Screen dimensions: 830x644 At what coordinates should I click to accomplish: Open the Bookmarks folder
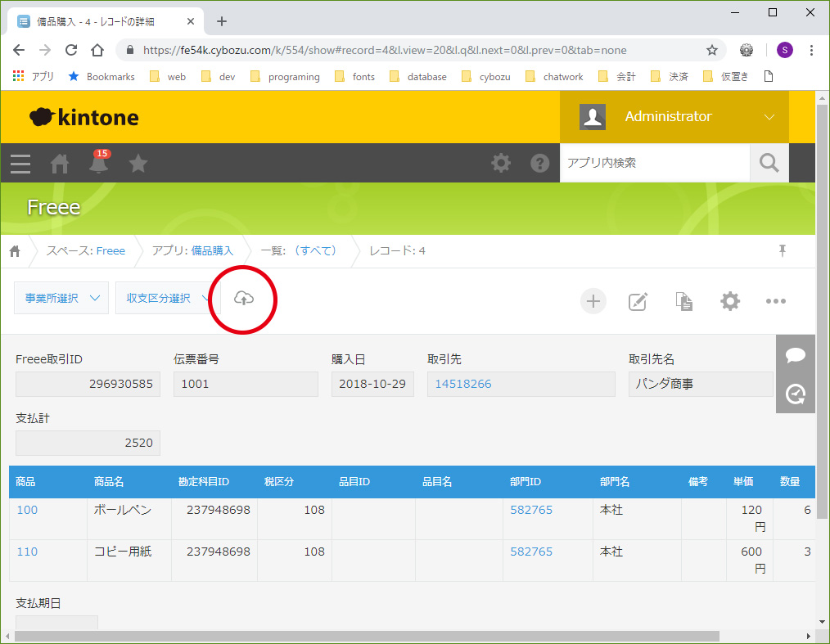point(101,77)
